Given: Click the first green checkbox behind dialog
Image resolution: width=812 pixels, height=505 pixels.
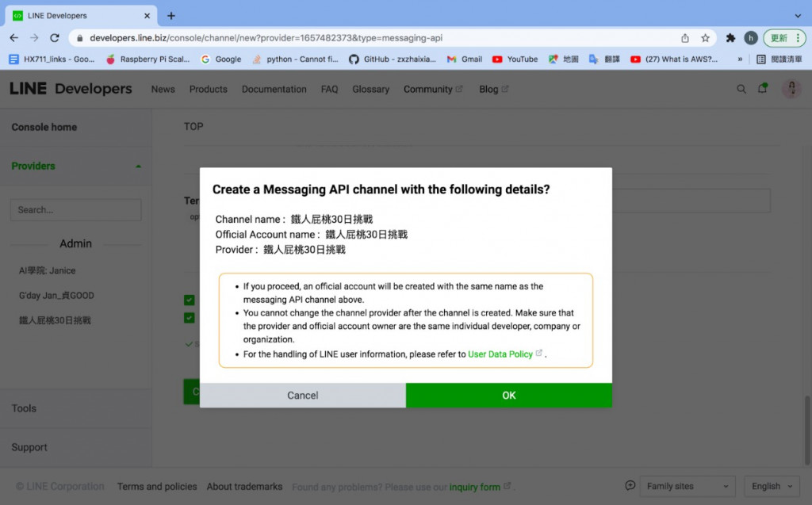Looking at the screenshot, I should coord(190,300).
